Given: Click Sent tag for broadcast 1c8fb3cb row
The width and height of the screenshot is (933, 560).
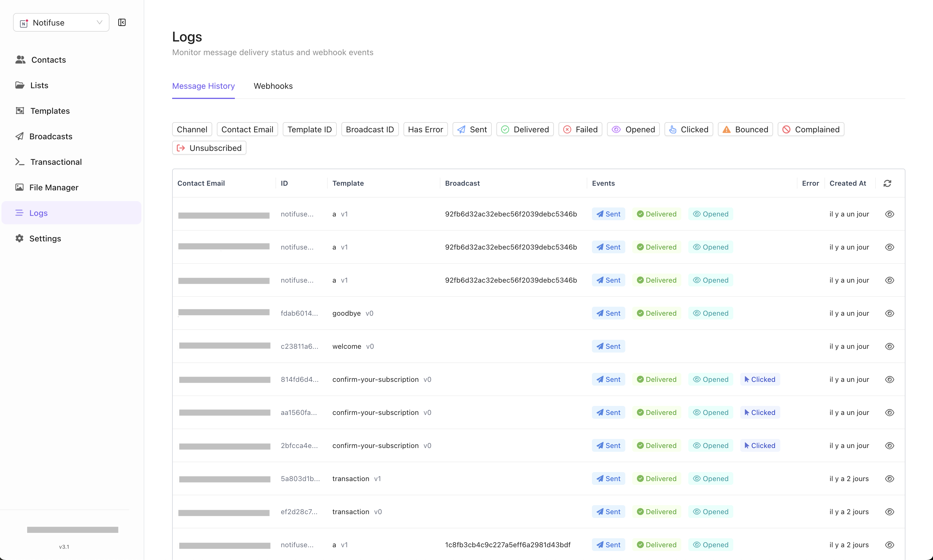Looking at the screenshot, I should point(608,545).
